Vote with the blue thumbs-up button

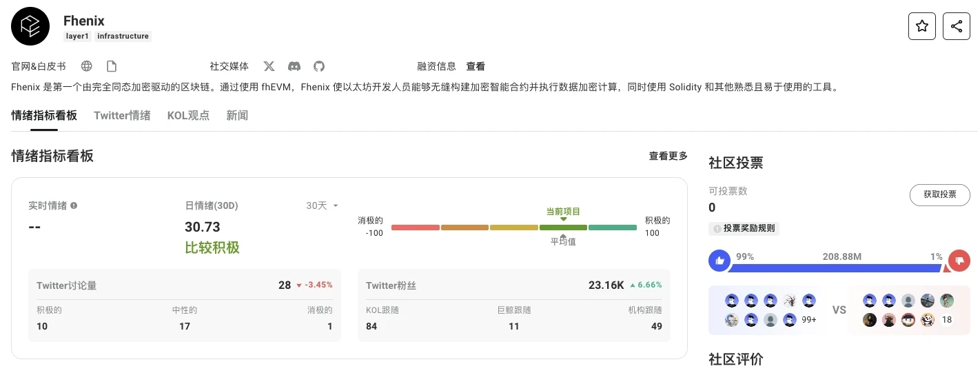(719, 261)
